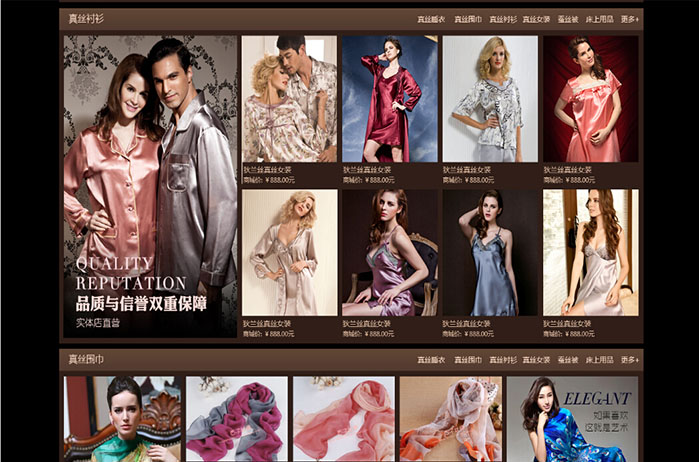Open the magenta and grey scarf product
This screenshot has height=462, width=699.
click(236, 418)
